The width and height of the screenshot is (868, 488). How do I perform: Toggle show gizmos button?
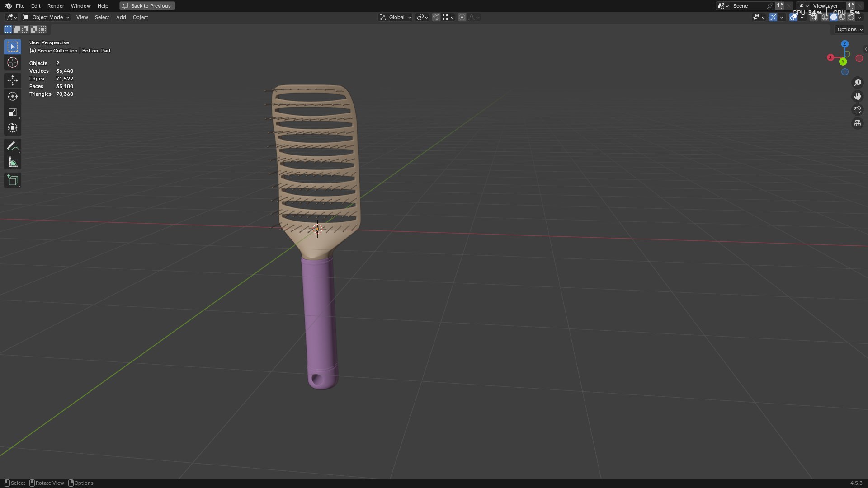coord(773,17)
